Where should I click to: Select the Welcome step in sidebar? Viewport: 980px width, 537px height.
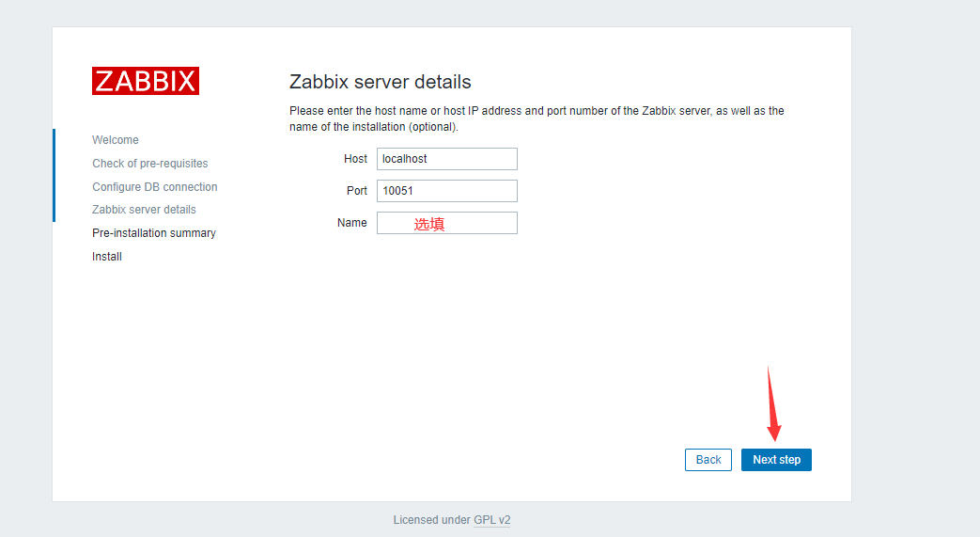click(116, 140)
